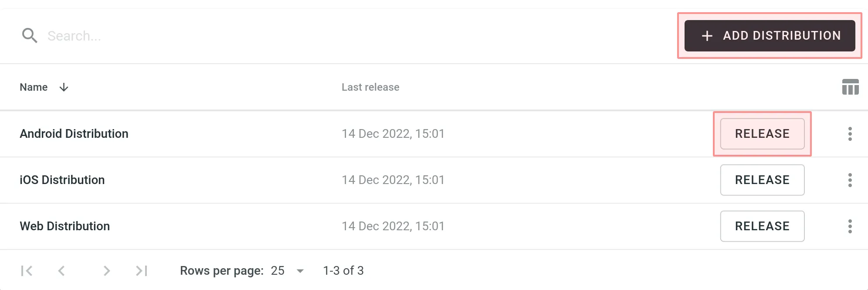Release the iOS Distribution
Image resolution: width=868 pixels, height=290 pixels.
(x=762, y=180)
